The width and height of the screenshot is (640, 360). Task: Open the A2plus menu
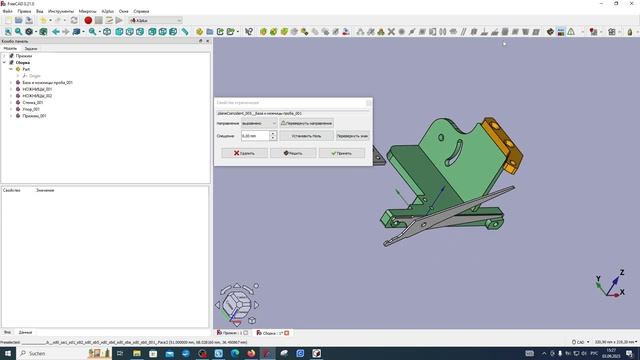click(108, 11)
